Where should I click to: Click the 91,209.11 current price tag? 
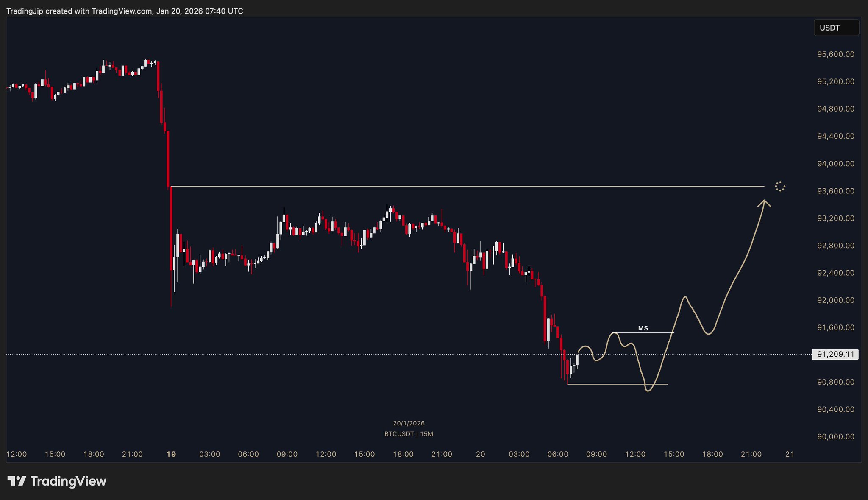[x=835, y=354]
